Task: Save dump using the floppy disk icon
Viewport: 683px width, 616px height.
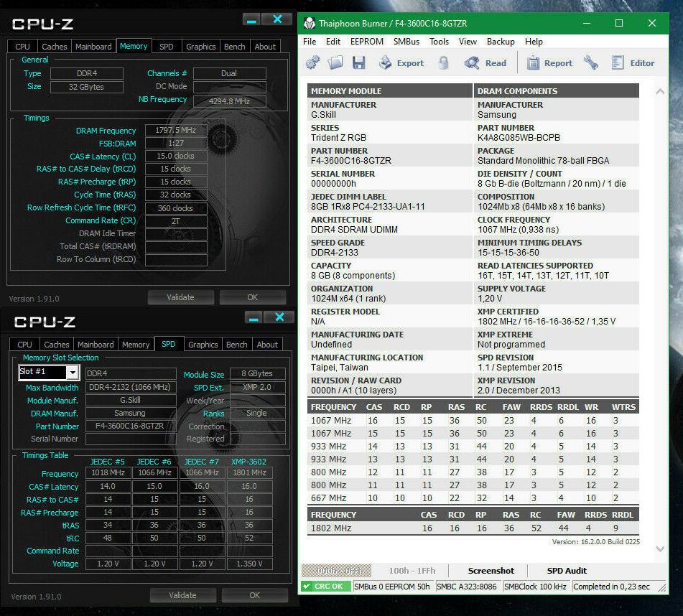Action: click(358, 62)
